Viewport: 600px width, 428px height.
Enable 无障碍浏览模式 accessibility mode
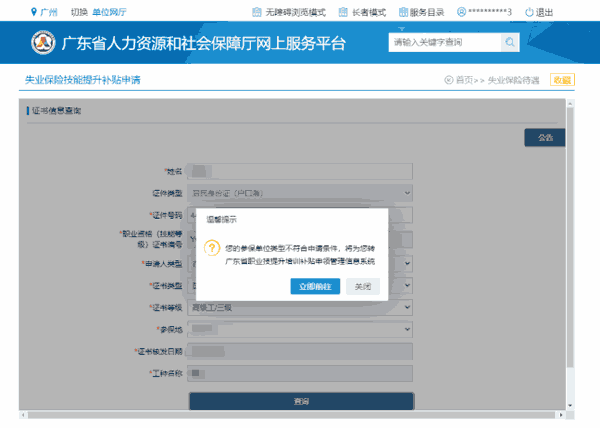(295, 13)
